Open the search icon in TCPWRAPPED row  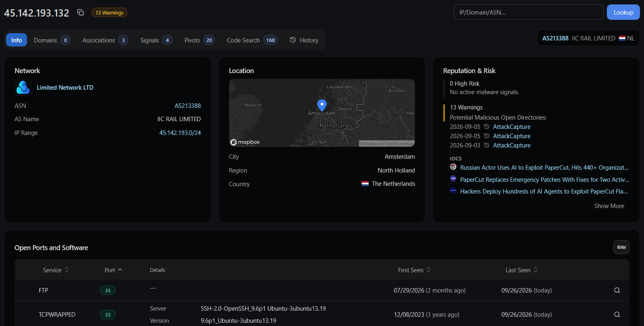pos(617,314)
